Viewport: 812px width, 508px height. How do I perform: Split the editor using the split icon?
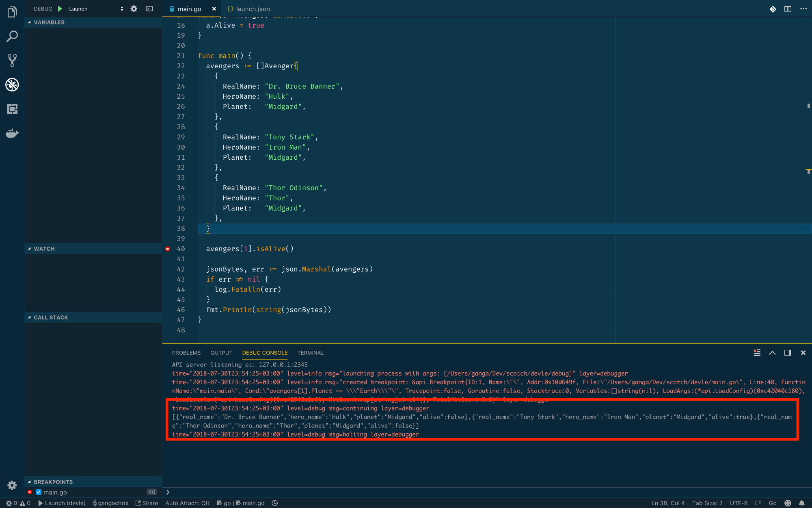click(788, 9)
